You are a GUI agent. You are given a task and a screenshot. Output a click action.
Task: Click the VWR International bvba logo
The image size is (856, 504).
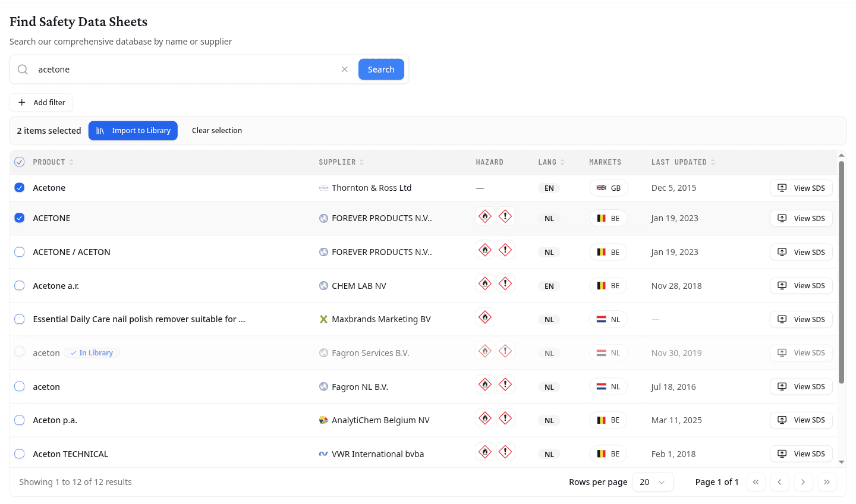(323, 454)
